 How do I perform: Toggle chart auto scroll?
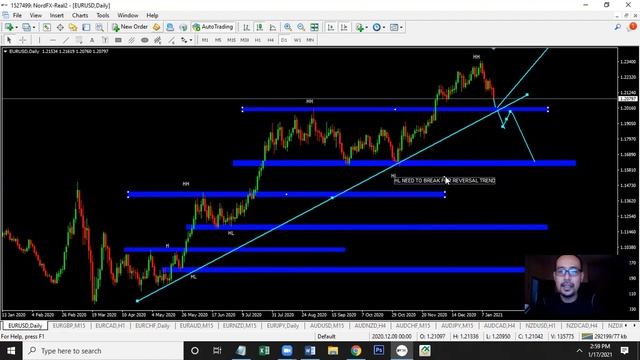(x=331, y=27)
